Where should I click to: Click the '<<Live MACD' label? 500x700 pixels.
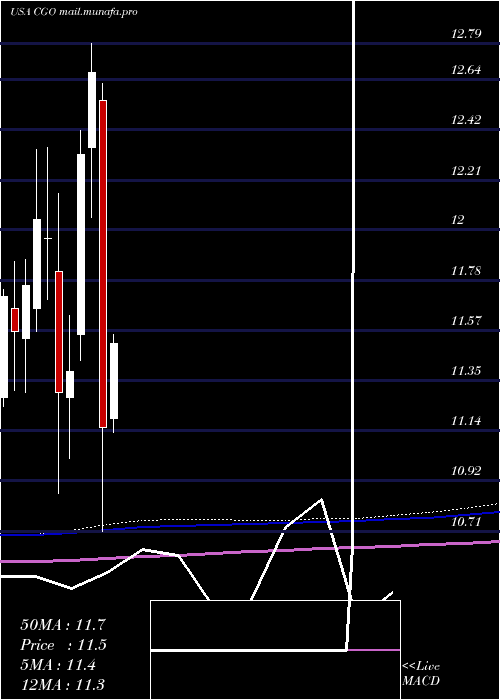pyautogui.click(x=421, y=674)
